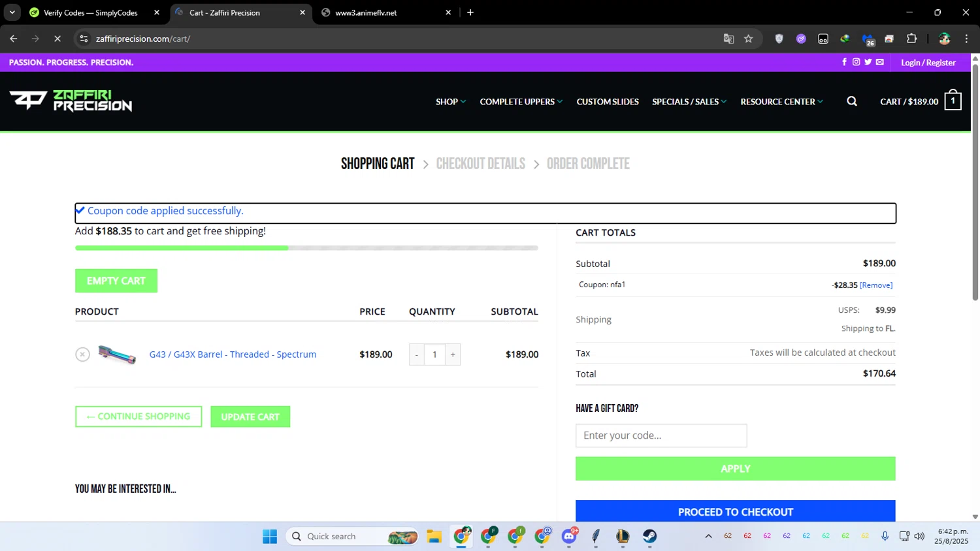This screenshot has width=980, height=551.
Task: Click Login / Register link
Action: [928, 63]
